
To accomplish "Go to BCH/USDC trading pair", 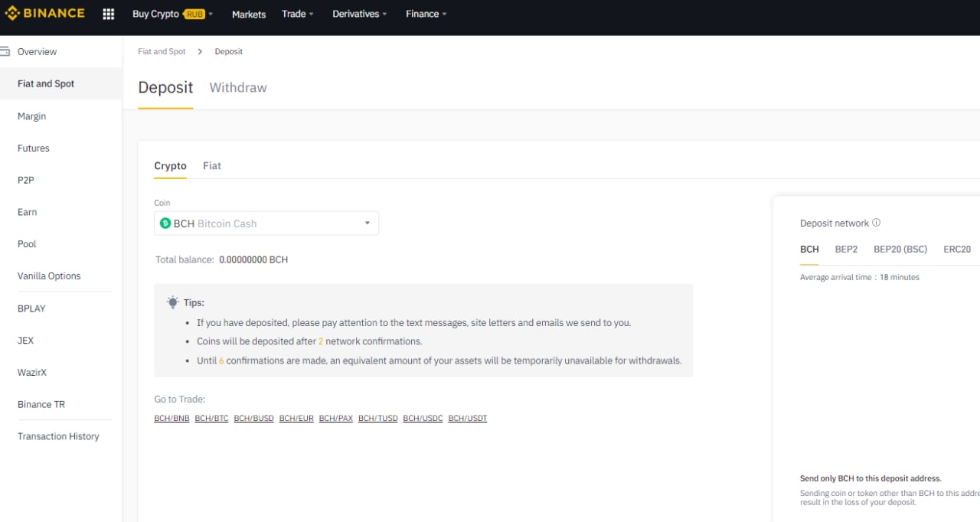I will coord(423,418).
